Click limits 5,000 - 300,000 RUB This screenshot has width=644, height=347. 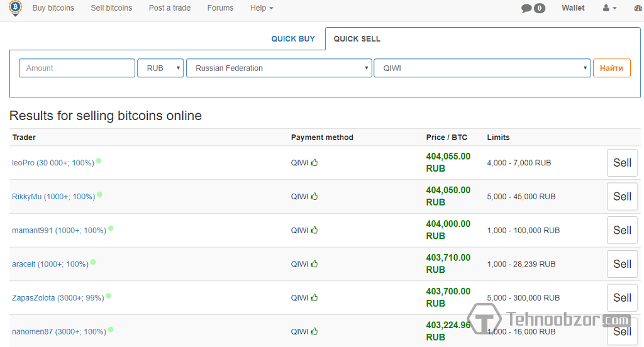523,297
